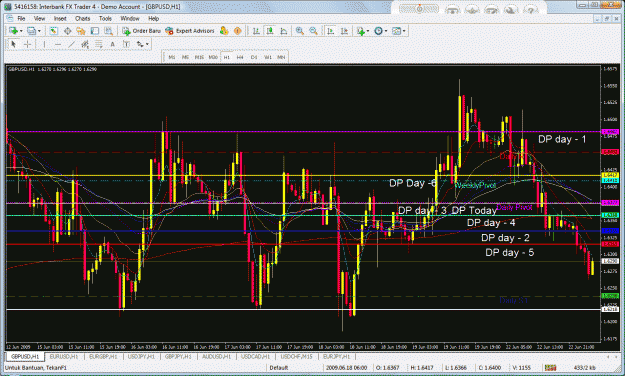Toggle the Terminal panel icon
The height and width of the screenshot is (376, 625).
[94, 31]
